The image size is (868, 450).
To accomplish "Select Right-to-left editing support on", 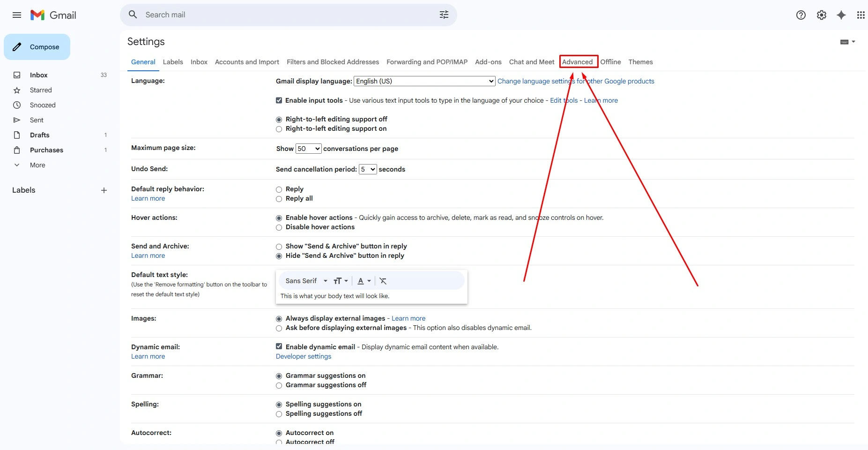I will click(279, 129).
